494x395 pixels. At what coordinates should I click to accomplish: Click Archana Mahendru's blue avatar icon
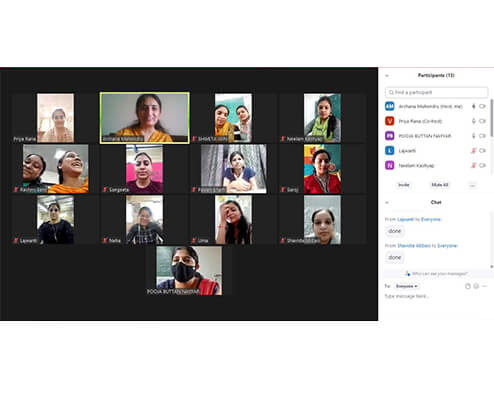pyautogui.click(x=390, y=106)
